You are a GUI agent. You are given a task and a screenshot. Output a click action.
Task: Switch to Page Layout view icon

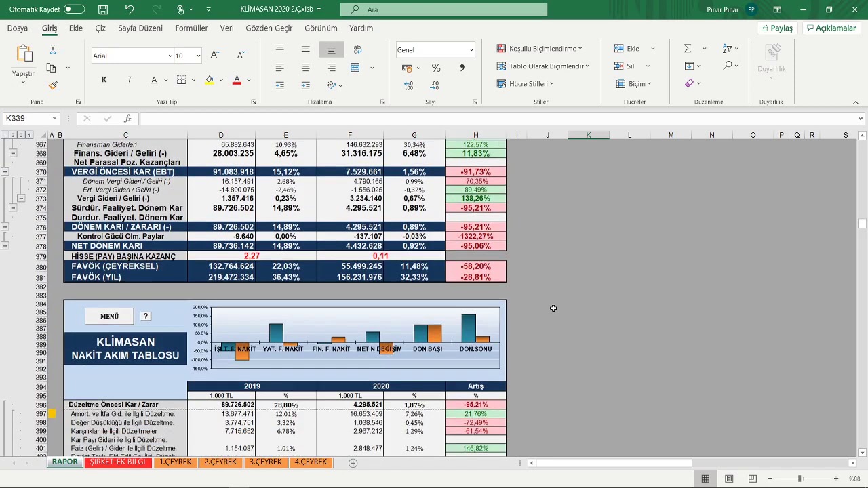tap(729, 479)
